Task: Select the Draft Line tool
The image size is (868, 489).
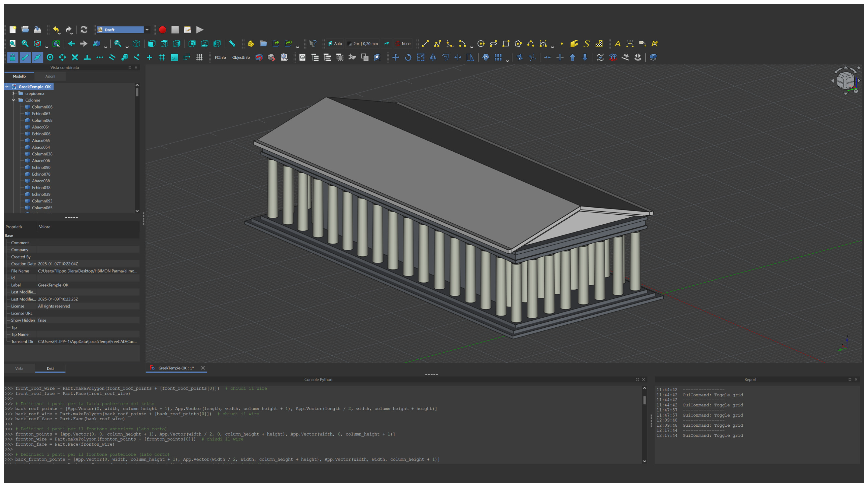Action: click(x=425, y=43)
